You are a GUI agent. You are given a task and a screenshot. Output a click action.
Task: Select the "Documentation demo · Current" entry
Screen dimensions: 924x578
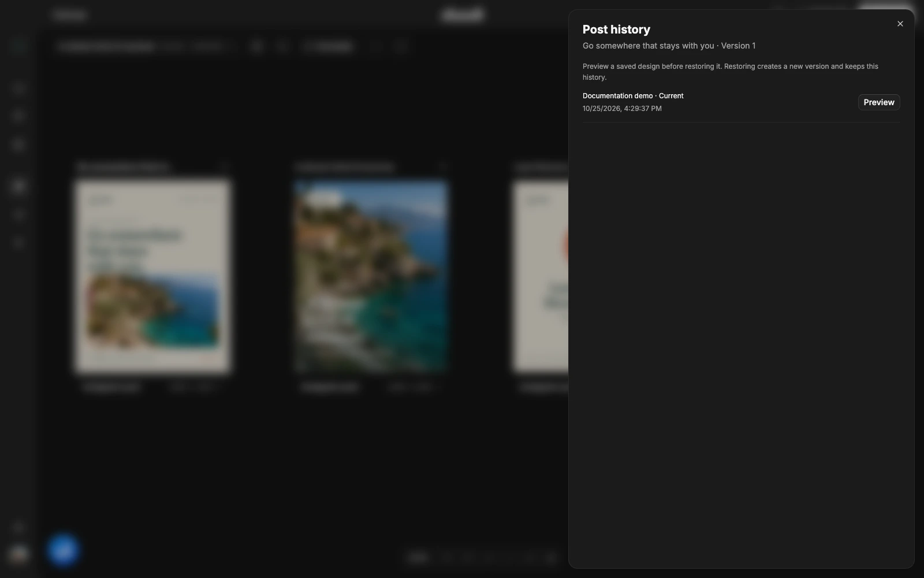tap(633, 96)
